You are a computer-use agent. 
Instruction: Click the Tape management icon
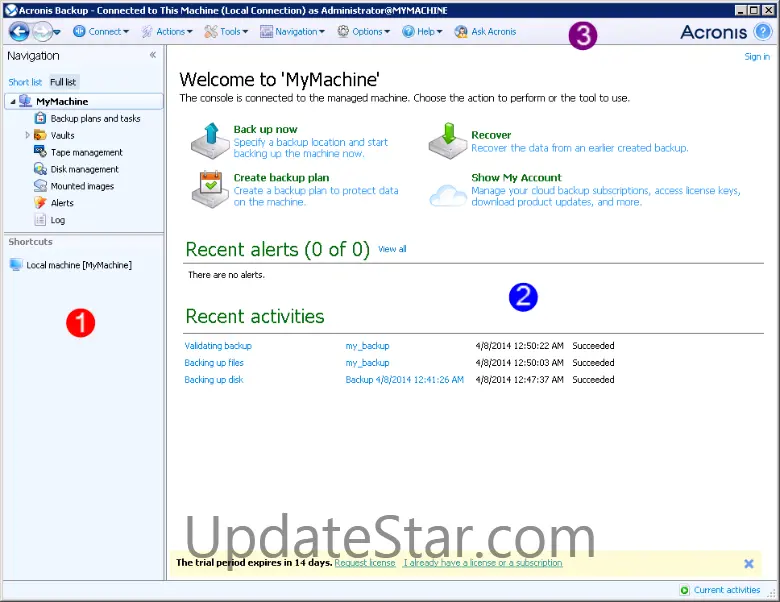click(x=40, y=151)
